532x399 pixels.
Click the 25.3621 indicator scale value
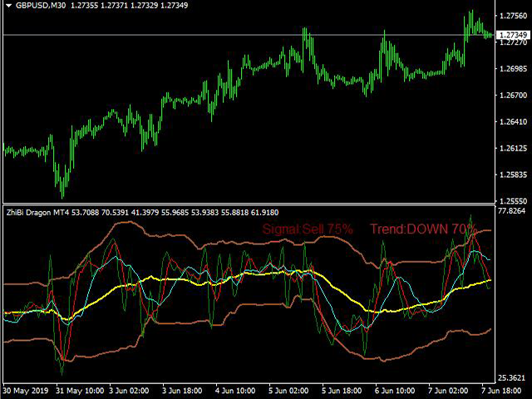pos(512,377)
